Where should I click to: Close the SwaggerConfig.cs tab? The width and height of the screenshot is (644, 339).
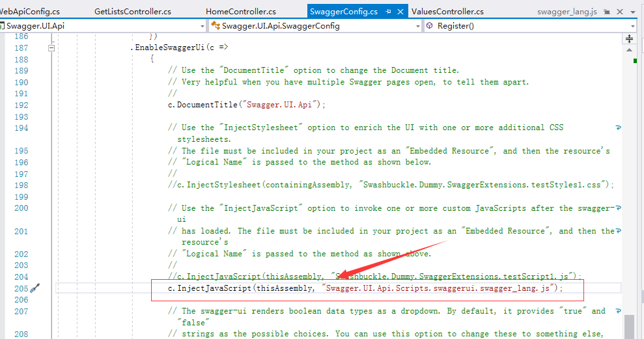pyautogui.click(x=400, y=12)
